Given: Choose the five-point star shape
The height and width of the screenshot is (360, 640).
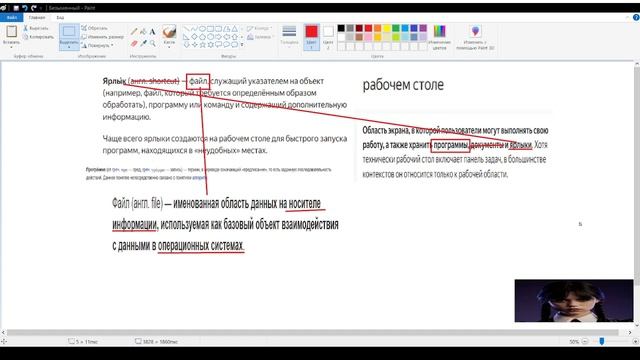Looking at the screenshot, I should tap(202, 44).
